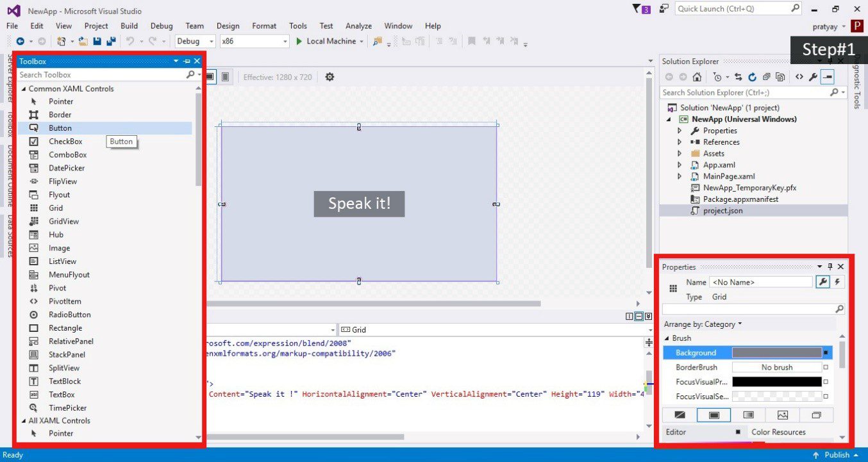Toggle the FocusVisualSecondaryBrush property marker square

coord(826,397)
